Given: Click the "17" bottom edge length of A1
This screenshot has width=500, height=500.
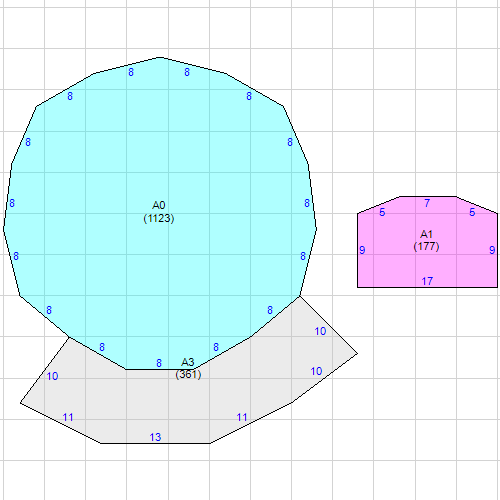Looking at the screenshot, I should pyautogui.click(x=427, y=281).
